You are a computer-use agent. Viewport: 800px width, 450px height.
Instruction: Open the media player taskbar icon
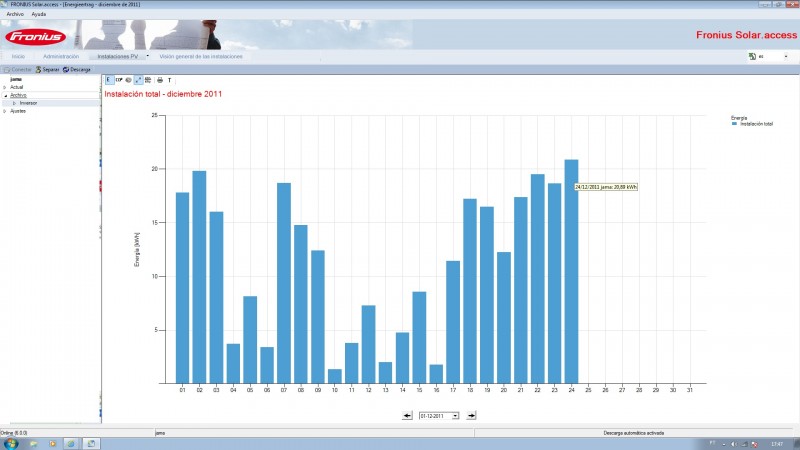52,444
